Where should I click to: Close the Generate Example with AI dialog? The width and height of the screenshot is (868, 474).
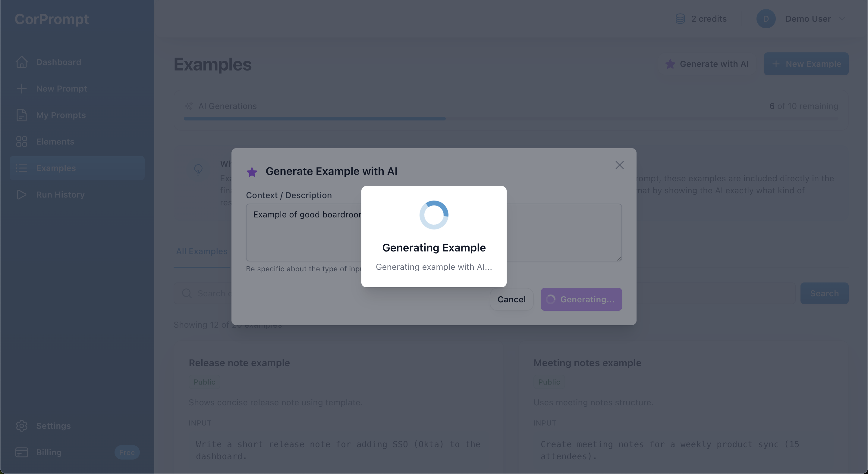(620, 165)
